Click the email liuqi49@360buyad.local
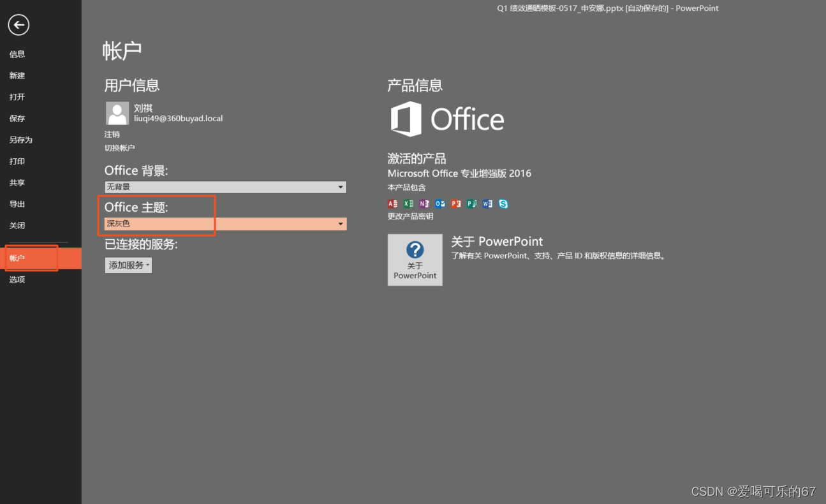Screen dimensions: 826x504 179,119
